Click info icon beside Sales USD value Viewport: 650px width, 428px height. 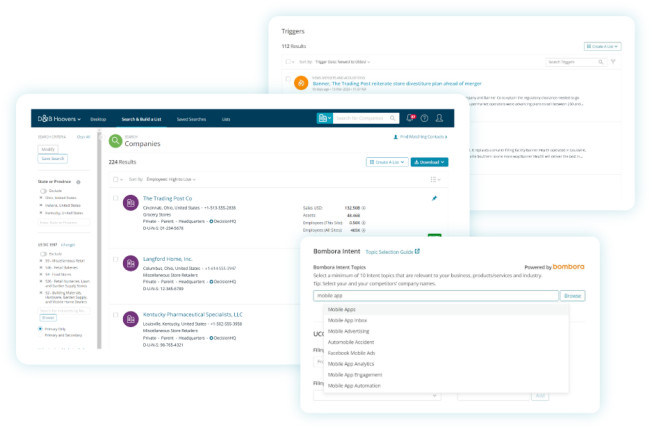[364, 208]
